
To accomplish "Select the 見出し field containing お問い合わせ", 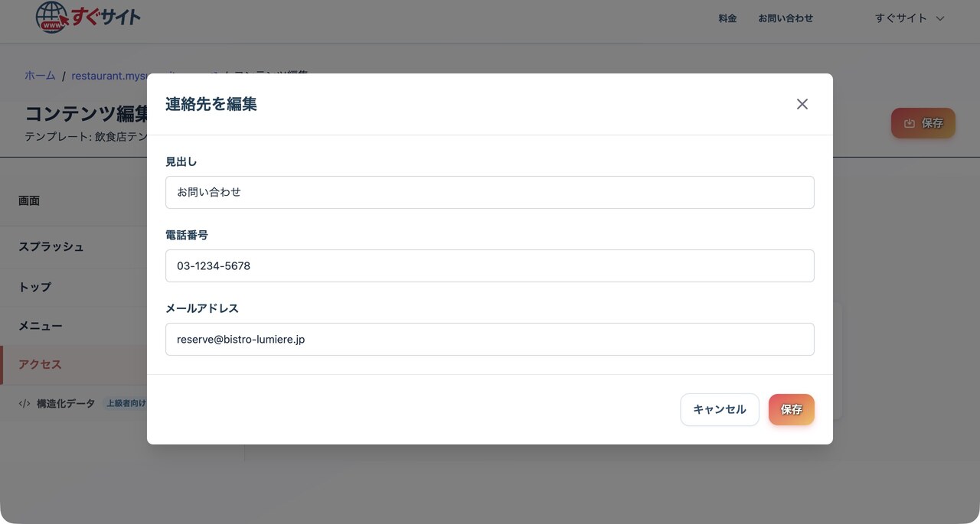I will (490, 192).
